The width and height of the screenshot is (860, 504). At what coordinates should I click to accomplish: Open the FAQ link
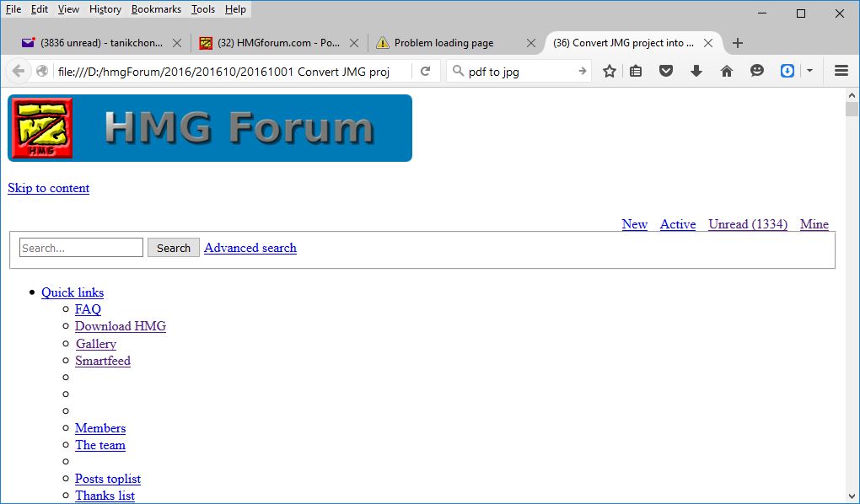88,309
